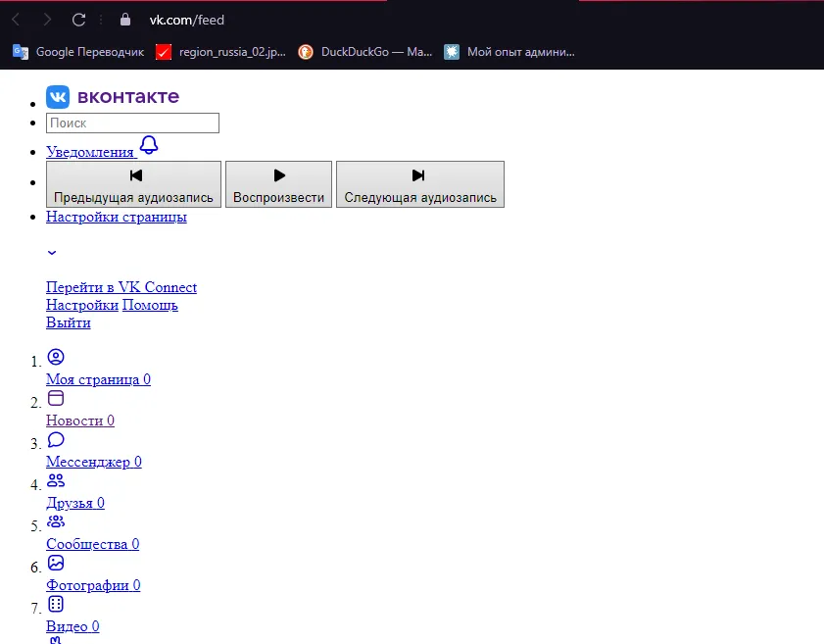Screen dimensions: 824x644
Task: Open Настройки страницы link
Action: click(x=117, y=217)
